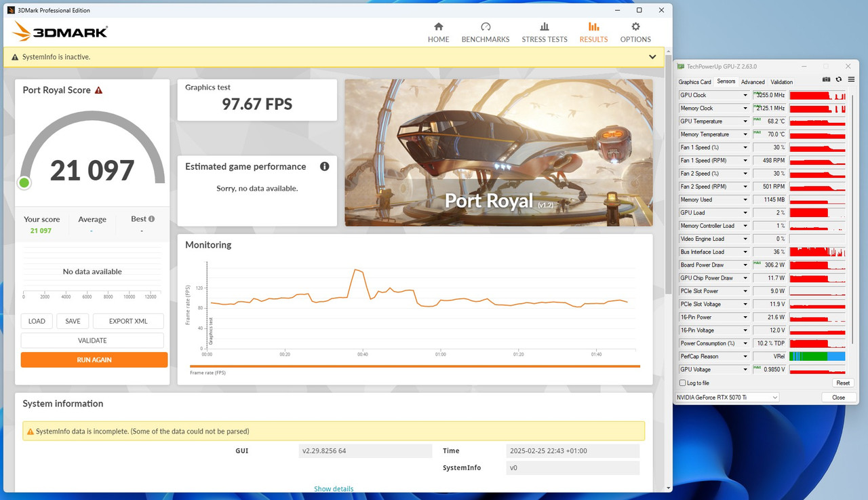Click the GPU-Z screenshot camera icon

(x=826, y=79)
